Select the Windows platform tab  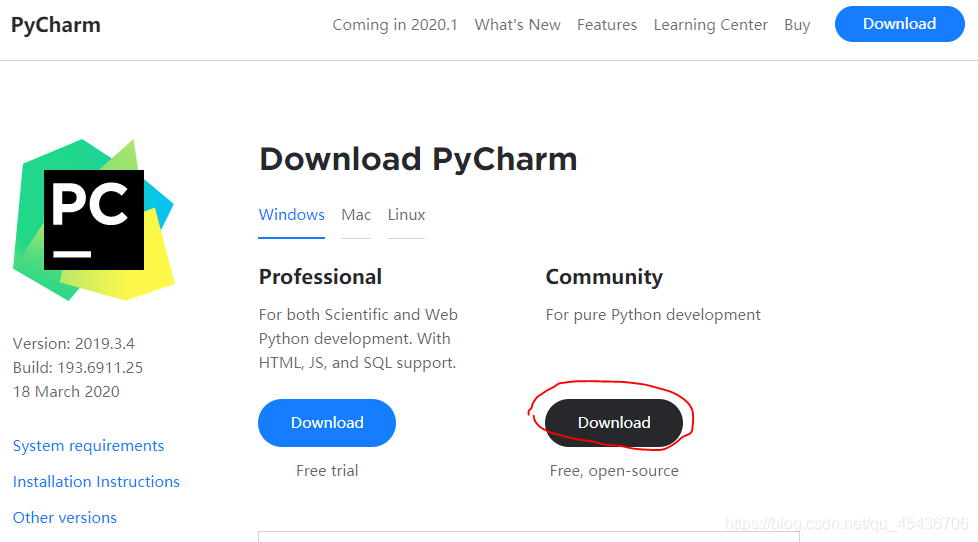pyautogui.click(x=291, y=215)
